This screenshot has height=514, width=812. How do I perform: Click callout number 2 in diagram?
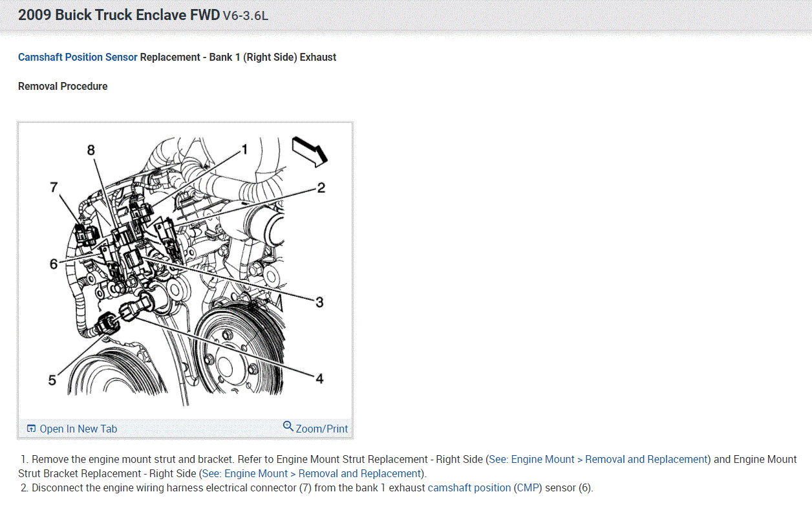pyautogui.click(x=321, y=188)
